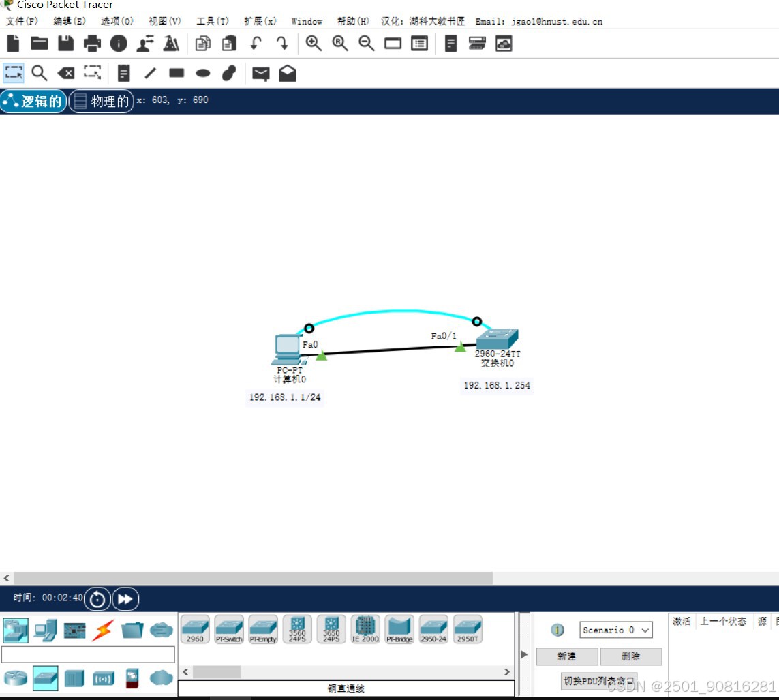Click the 删除 scenario button
The image size is (779, 700).
pyautogui.click(x=631, y=656)
